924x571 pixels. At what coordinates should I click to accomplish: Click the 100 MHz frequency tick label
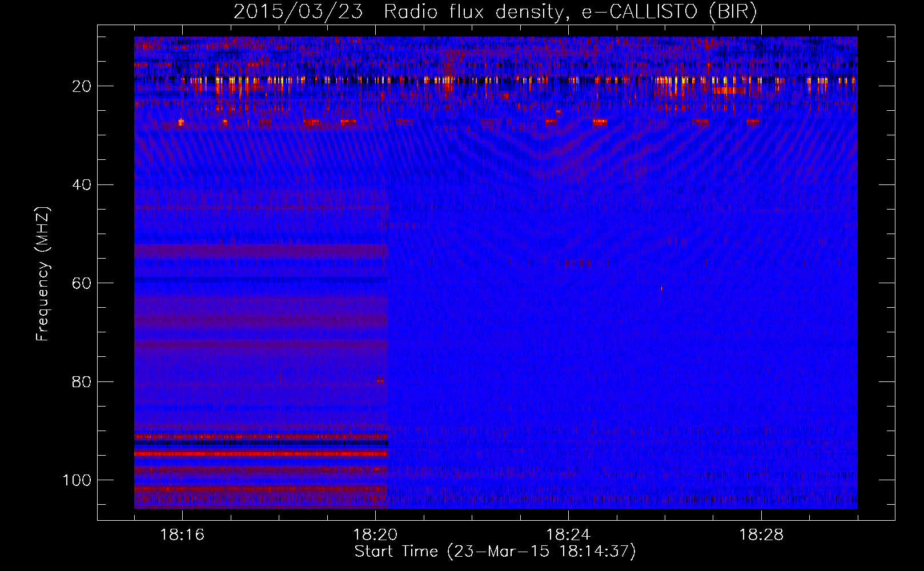point(77,480)
